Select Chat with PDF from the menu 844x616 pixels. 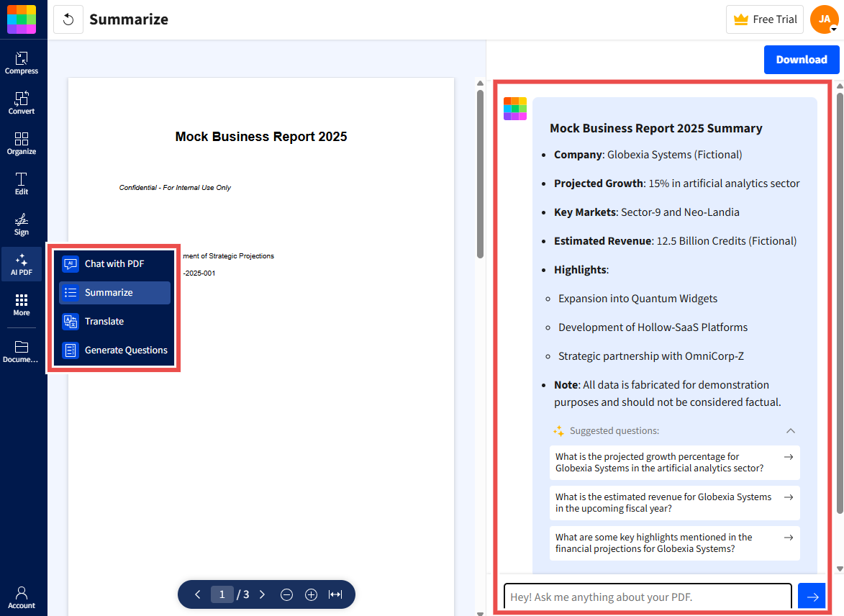coord(114,264)
